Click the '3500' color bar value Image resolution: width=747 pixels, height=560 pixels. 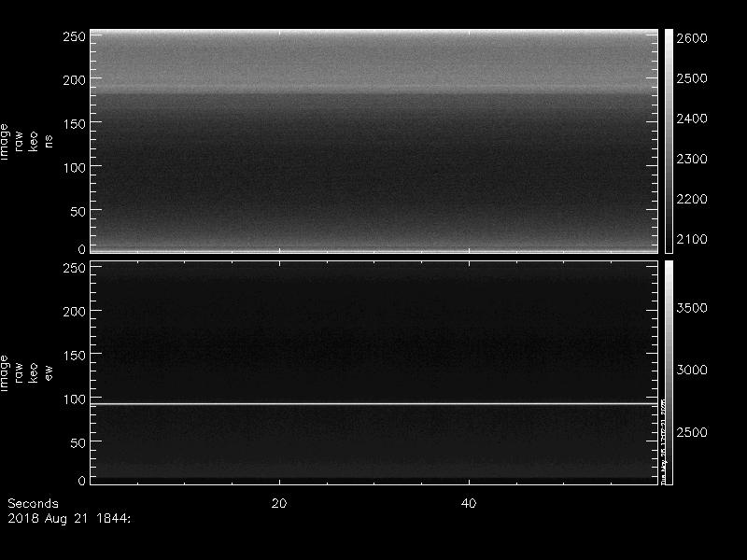(692, 308)
